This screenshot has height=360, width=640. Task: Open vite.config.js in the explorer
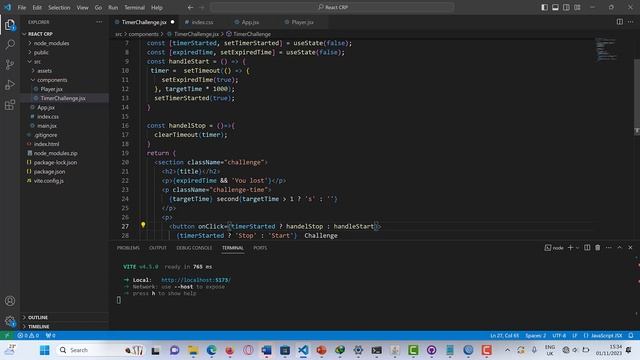point(49,181)
